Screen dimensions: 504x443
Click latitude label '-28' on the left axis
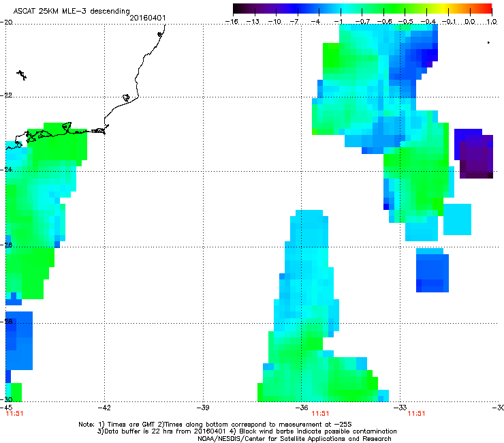point(6,321)
